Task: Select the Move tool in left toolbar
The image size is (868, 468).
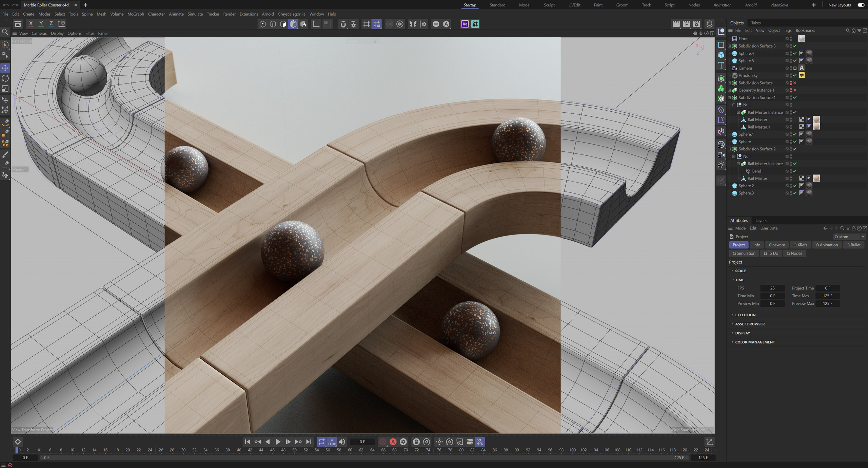Action: click(x=5, y=68)
